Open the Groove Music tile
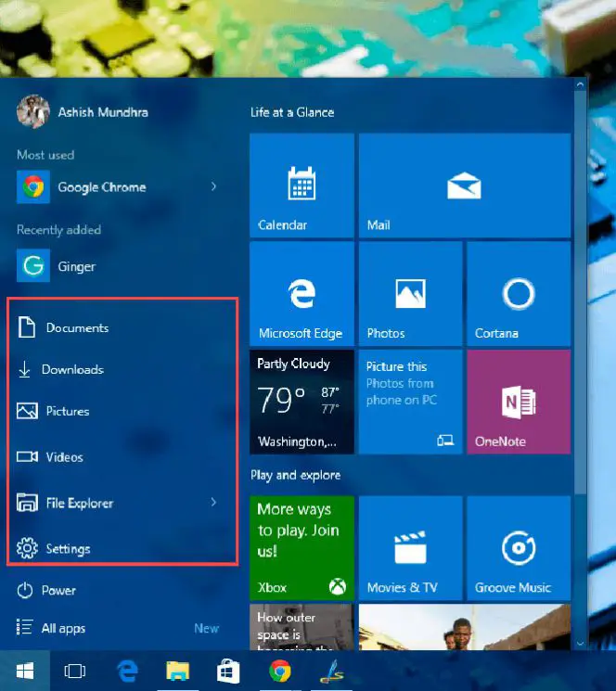Image resolution: width=616 pixels, height=691 pixels. 519,548
